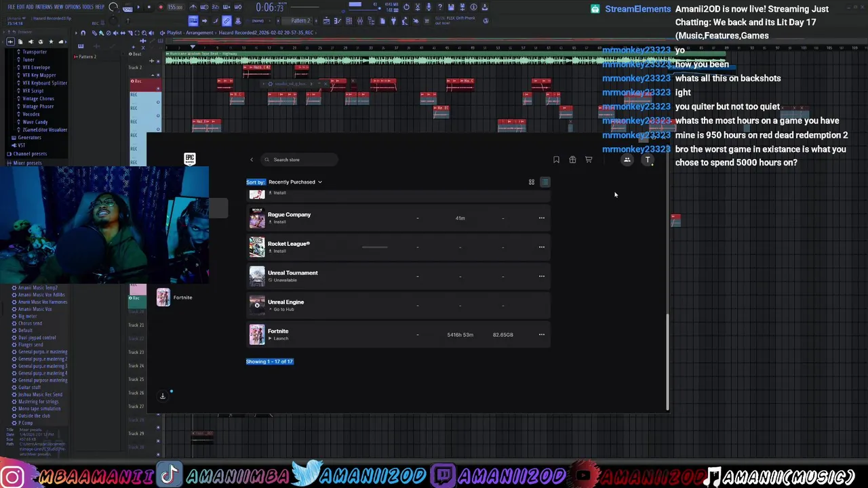The height and width of the screenshot is (488, 868).
Task: Click the Twitch icon in the bottom banner
Action: 443,475
